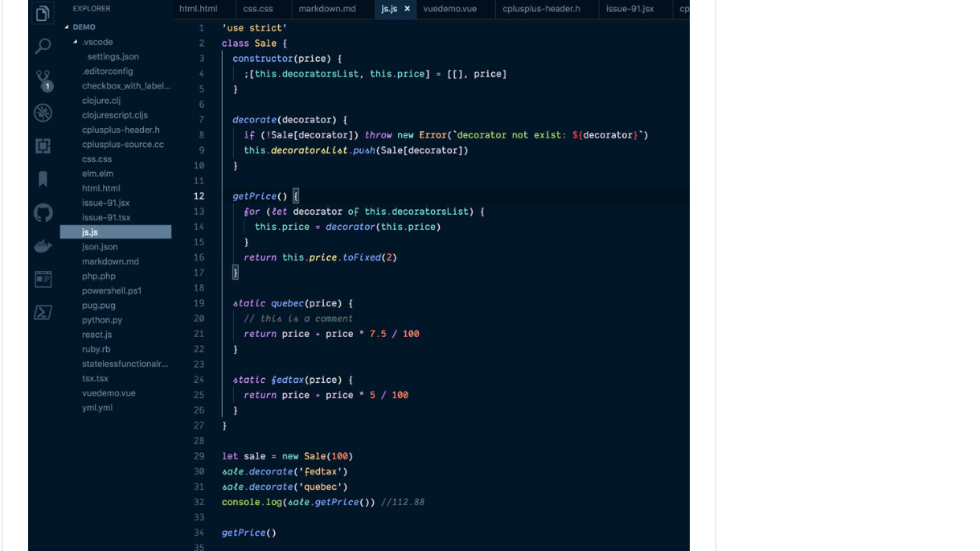Viewport: 980px width, 551px height.
Task: Open clojurescript.cljs in the explorer
Action: point(116,115)
